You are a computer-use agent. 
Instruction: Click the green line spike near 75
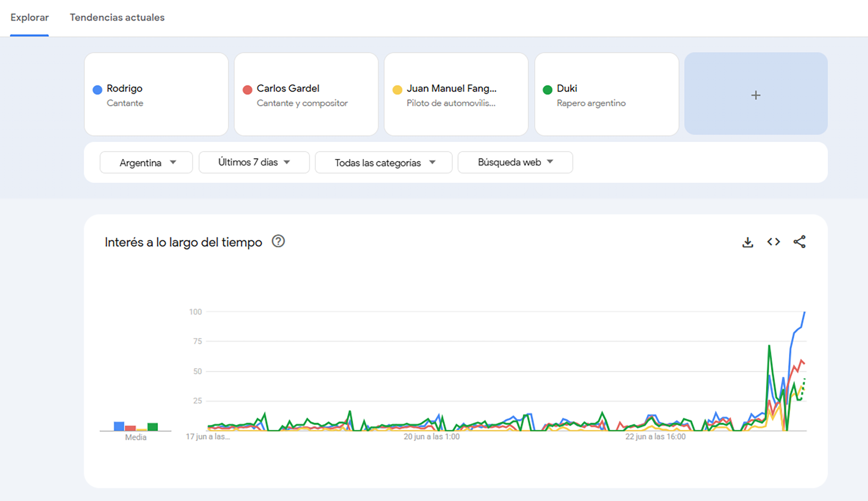(x=769, y=346)
